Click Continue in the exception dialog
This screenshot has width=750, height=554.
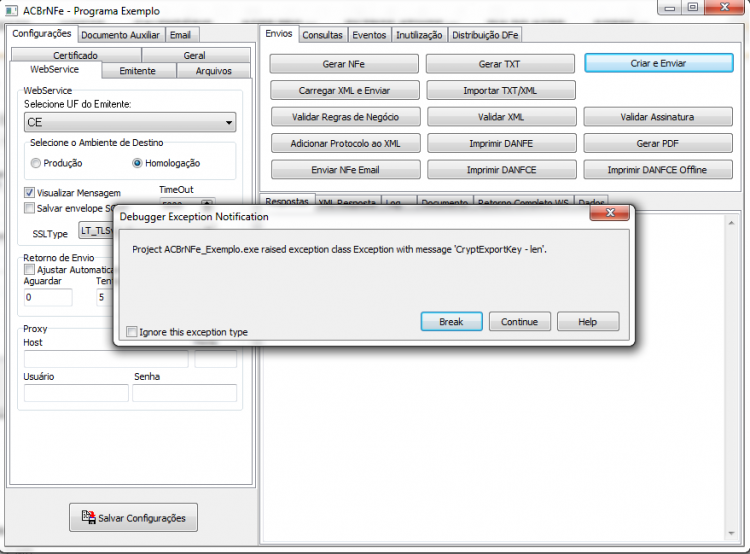pyautogui.click(x=519, y=321)
